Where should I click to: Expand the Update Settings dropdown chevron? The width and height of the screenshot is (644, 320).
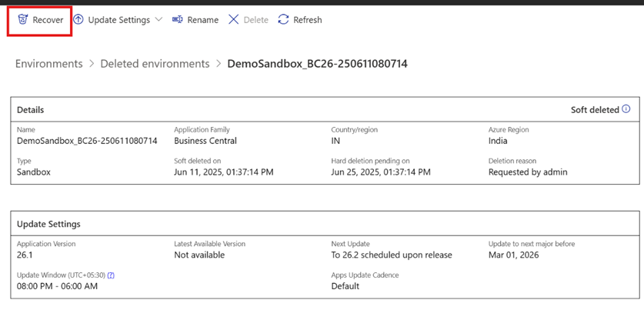point(159,20)
